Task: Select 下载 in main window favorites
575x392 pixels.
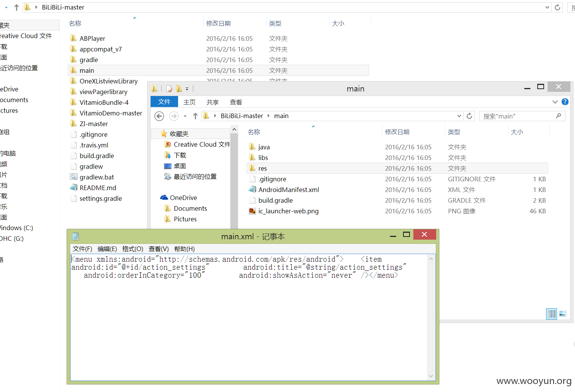Action: (x=175, y=155)
